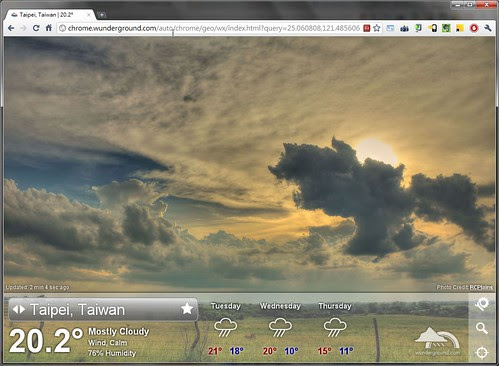Open the yellow sticky note extension icon
Image resolution: width=499 pixels, height=366 pixels.
(460, 28)
